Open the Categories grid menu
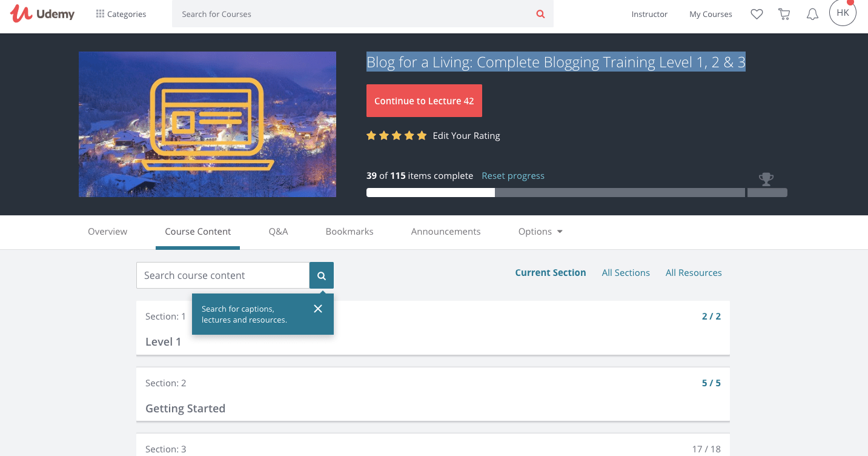 [x=121, y=14]
